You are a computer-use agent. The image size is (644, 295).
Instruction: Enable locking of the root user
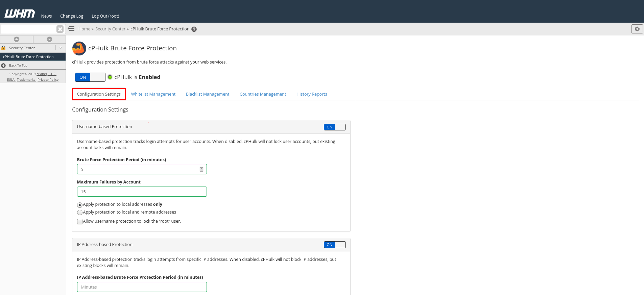(80, 222)
